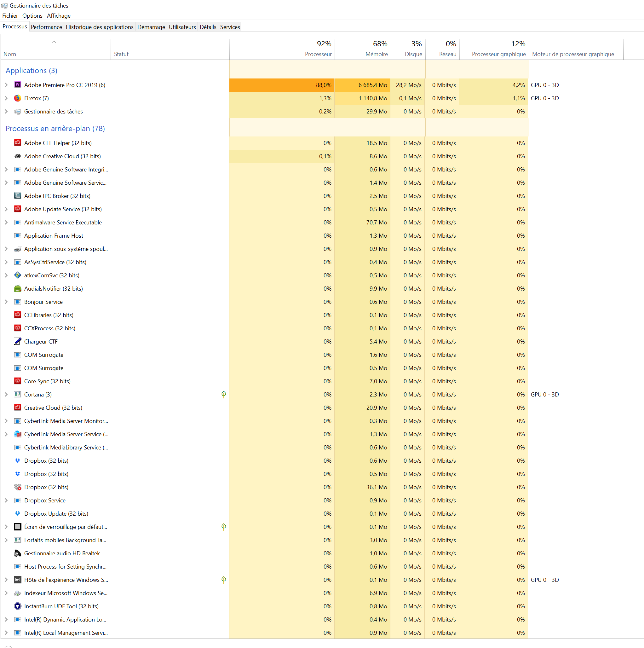The height and width of the screenshot is (648, 644).
Task: Click the Cortana process icon
Action: pos(17,394)
